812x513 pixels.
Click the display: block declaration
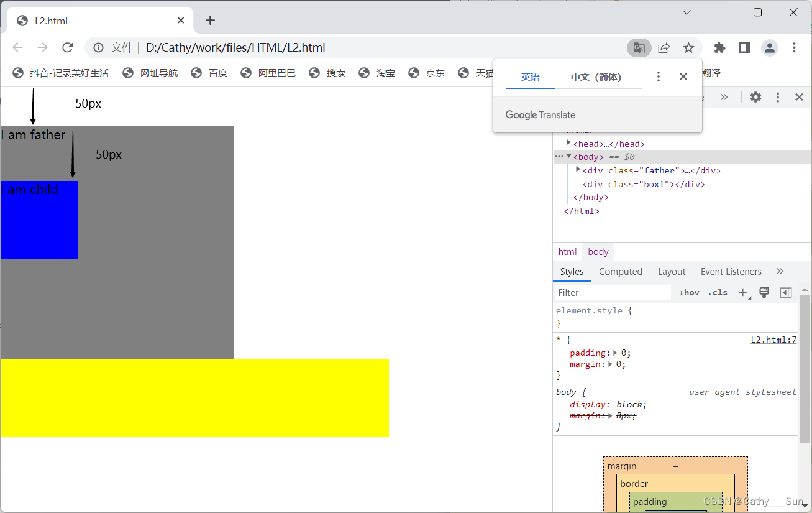point(608,404)
